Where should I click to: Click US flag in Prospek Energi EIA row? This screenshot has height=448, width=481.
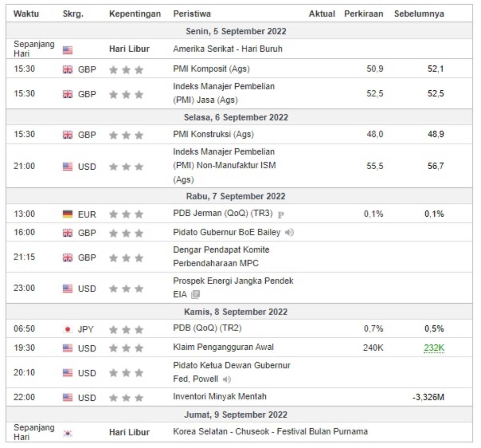pyautogui.click(x=68, y=288)
